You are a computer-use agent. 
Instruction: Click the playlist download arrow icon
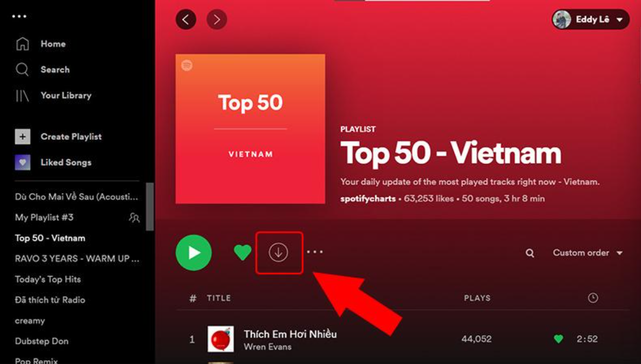pos(279,252)
